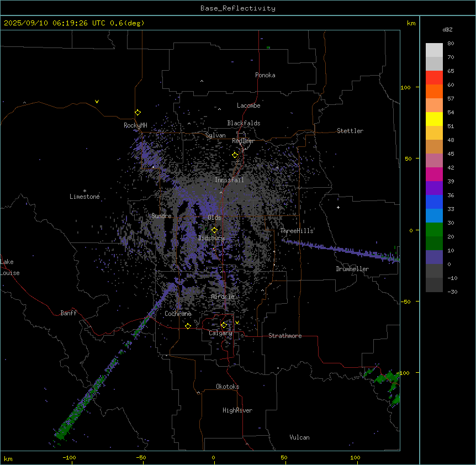This screenshot has width=476, height=465.
Task: Click the Calgary city label
Action: pos(220,333)
